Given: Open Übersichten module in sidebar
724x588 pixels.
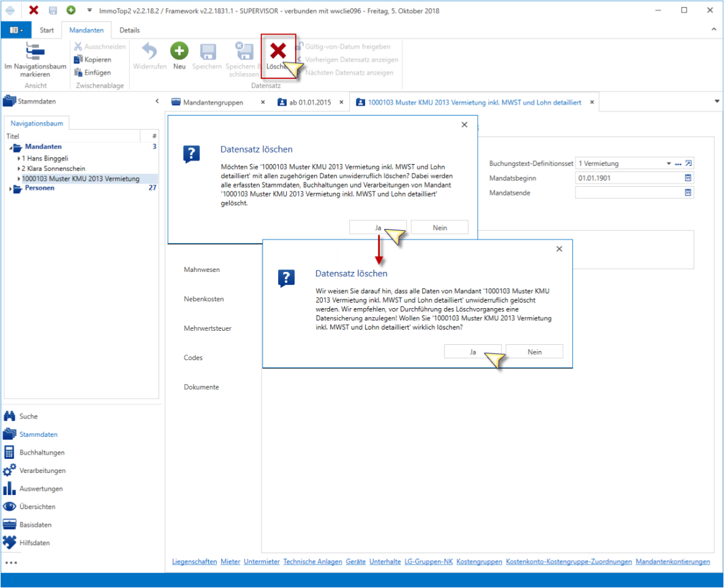Looking at the screenshot, I should (29, 507).
